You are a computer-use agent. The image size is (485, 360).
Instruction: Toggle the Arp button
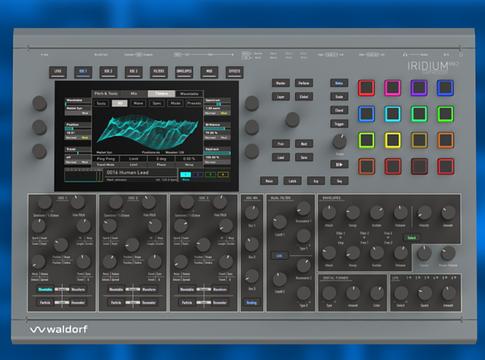pos(316,181)
